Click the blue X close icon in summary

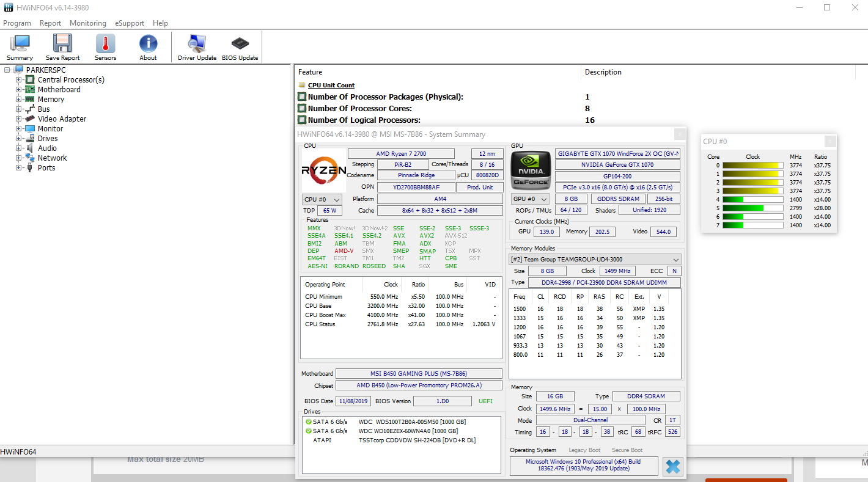672,466
